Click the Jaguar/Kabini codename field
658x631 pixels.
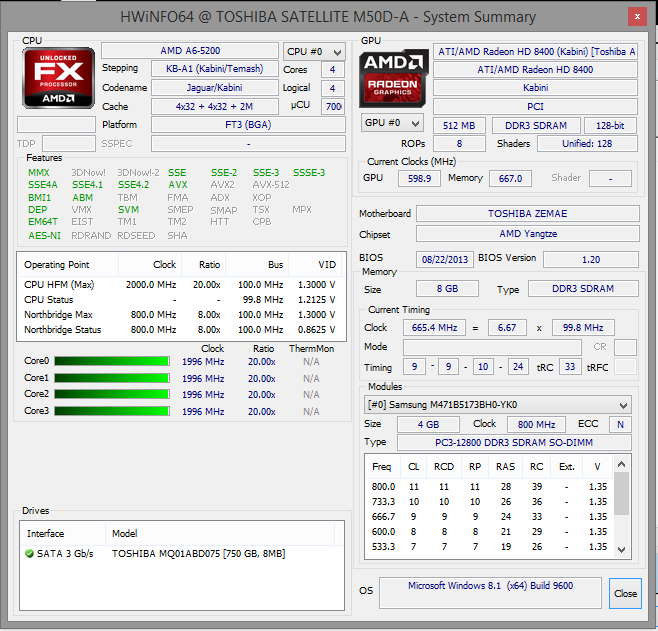pos(215,88)
